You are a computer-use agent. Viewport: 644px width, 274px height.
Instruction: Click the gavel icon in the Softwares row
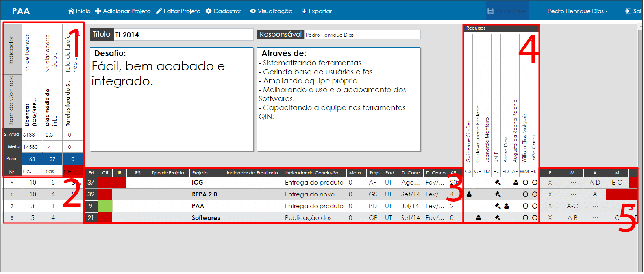(497, 218)
